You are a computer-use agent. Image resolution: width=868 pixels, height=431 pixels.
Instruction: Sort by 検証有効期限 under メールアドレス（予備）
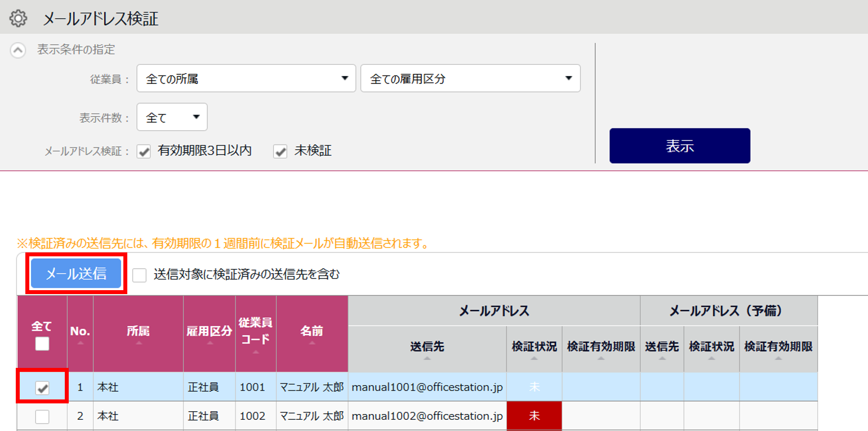pos(778,349)
